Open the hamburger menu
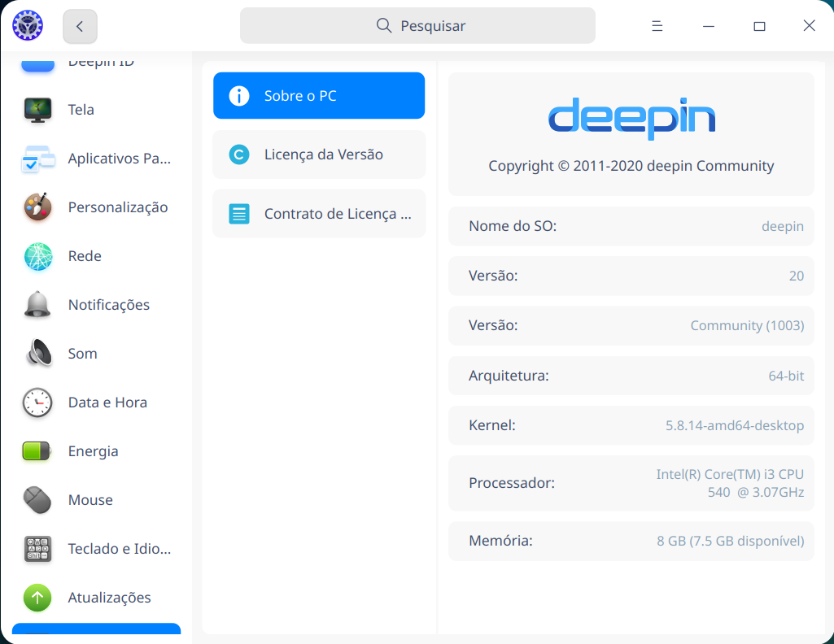834x644 pixels. pos(657,25)
